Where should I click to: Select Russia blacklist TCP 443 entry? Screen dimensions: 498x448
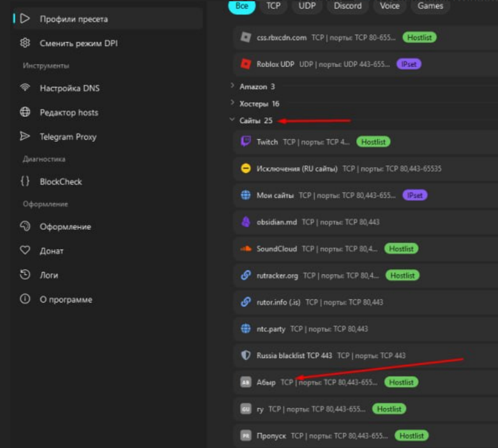point(366,355)
